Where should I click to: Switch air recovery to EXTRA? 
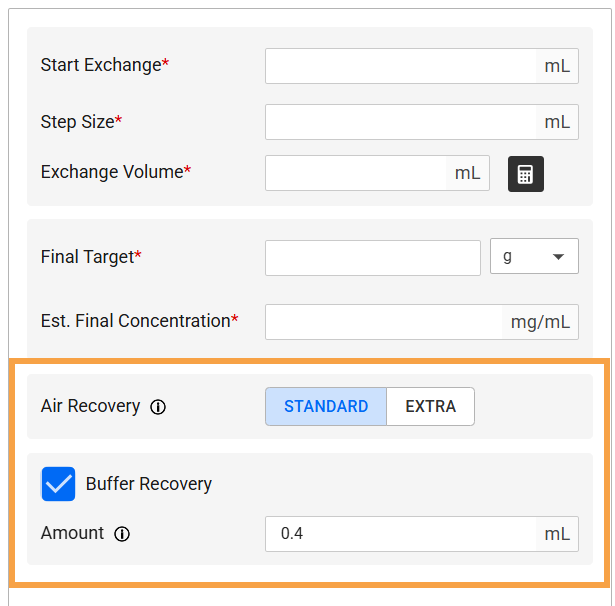click(x=430, y=407)
